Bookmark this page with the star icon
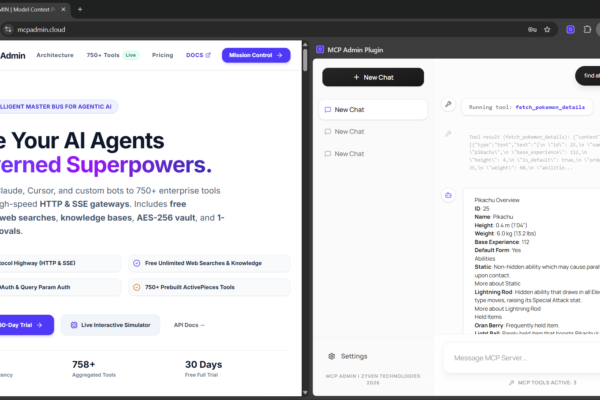 (547, 29)
